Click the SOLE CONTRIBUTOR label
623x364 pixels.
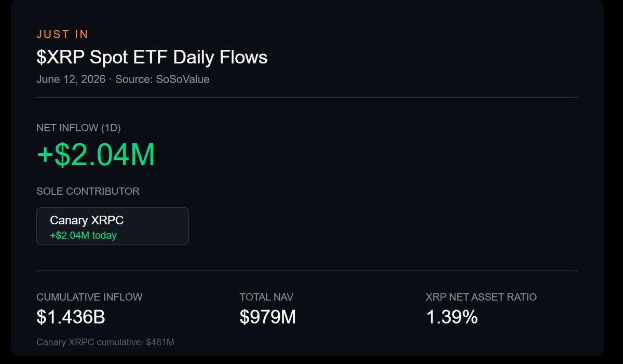click(x=88, y=191)
